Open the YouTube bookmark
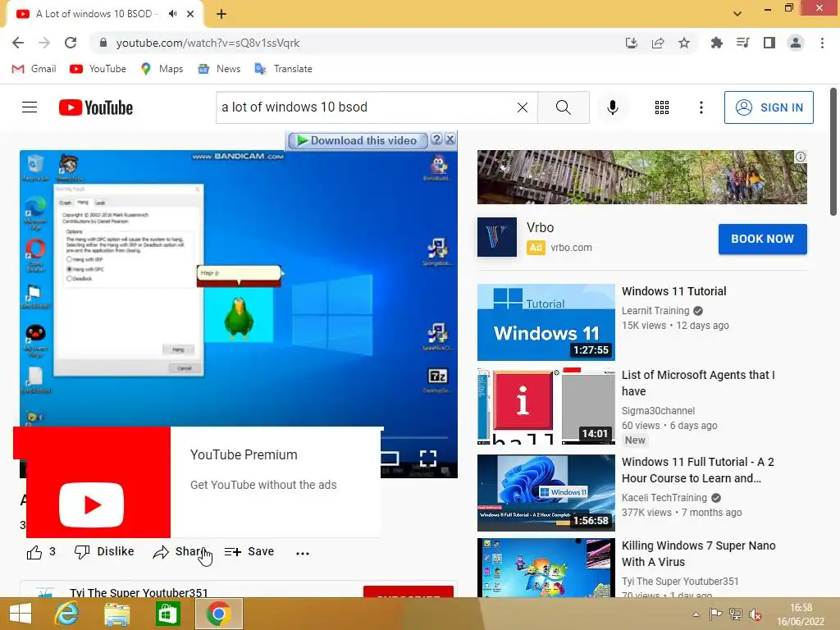Viewport: 840px width, 630px height. pyautogui.click(x=98, y=69)
